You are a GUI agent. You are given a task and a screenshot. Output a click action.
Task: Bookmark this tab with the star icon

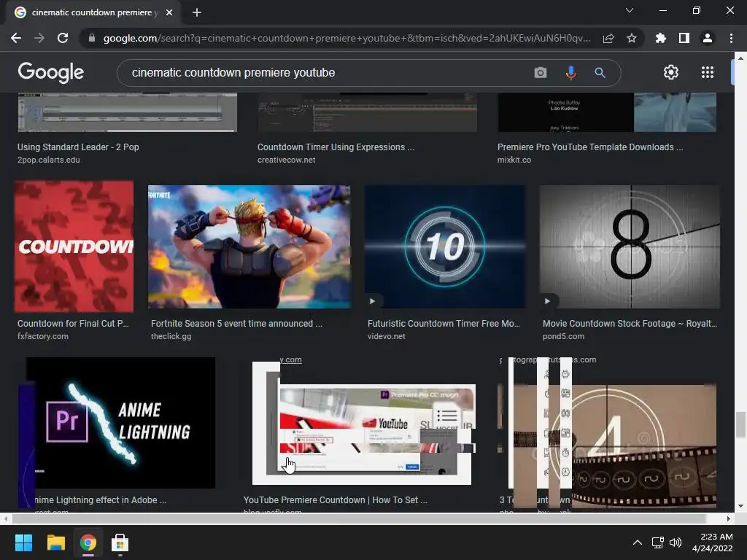click(x=632, y=38)
